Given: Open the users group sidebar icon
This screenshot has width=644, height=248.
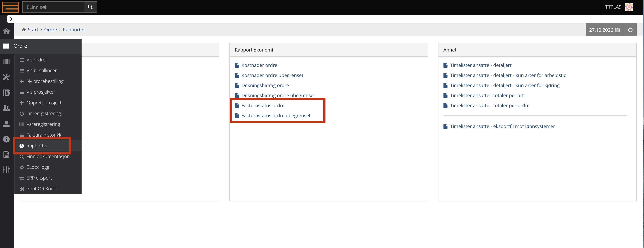Looking at the screenshot, I should point(7,108).
